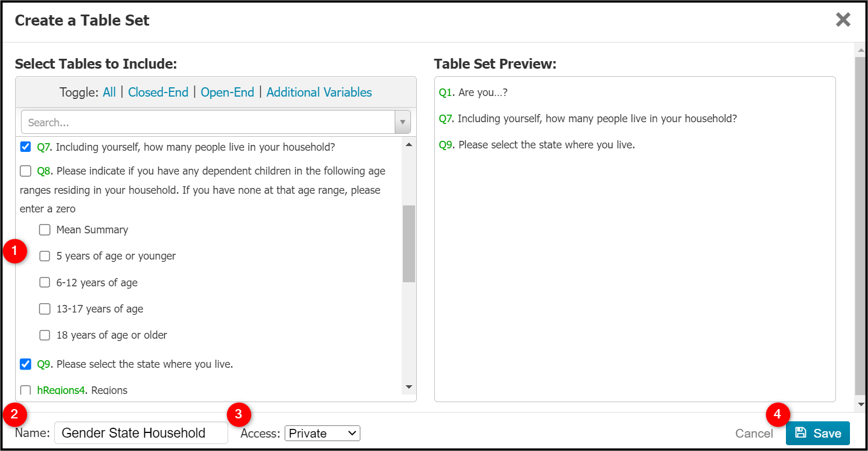868x451 pixels.
Task: Open the search box dropdown arrow
Action: (x=402, y=122)
